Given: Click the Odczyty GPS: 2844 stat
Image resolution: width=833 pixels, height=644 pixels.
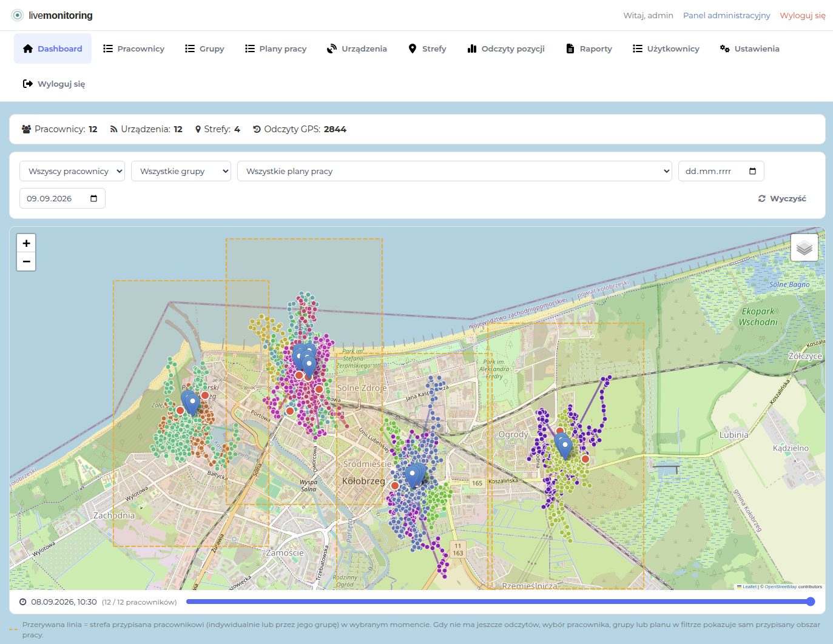Looking at the screenshot, I should (300, 129).
